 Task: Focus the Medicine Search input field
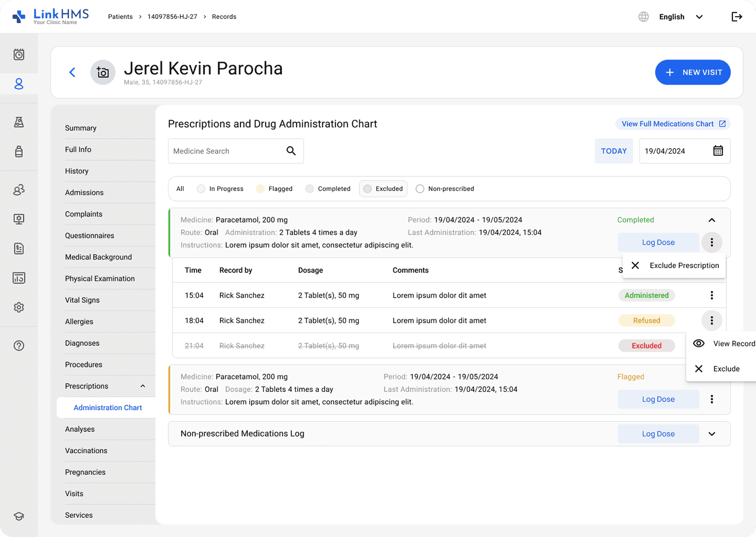click(226, 151)
